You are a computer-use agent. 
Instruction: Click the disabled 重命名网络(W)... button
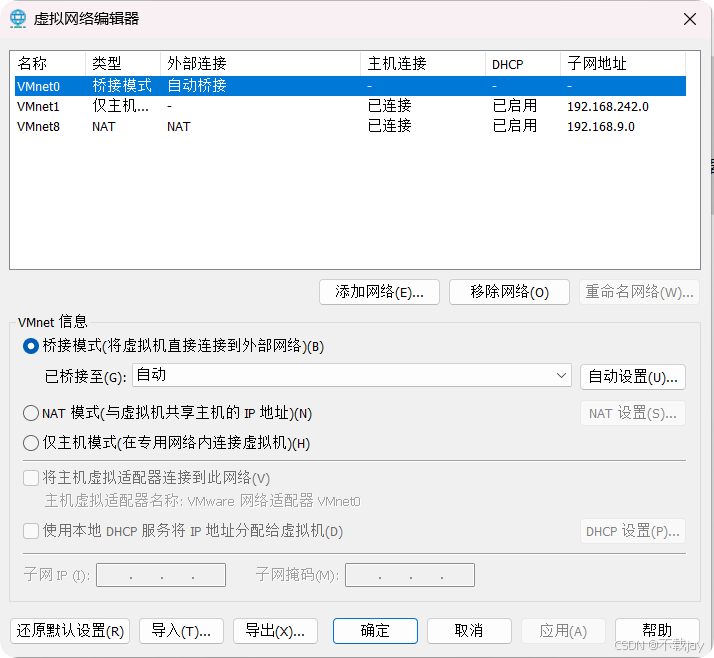click(639, 292)
